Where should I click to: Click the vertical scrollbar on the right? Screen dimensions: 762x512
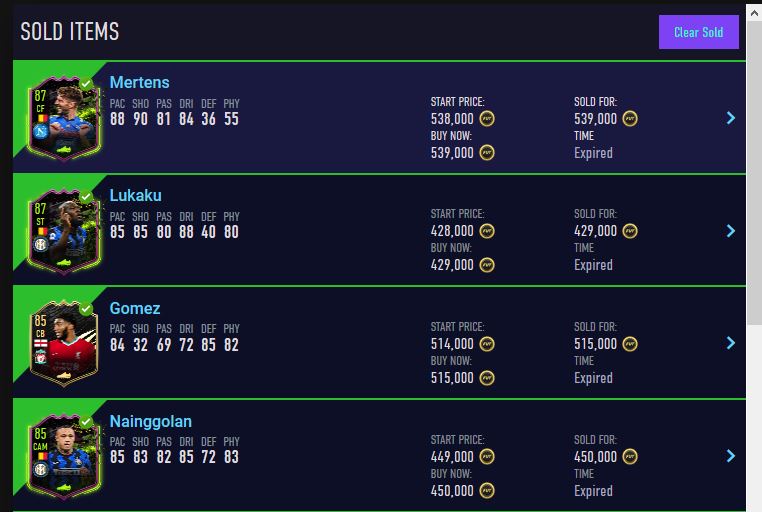point(754,200)
